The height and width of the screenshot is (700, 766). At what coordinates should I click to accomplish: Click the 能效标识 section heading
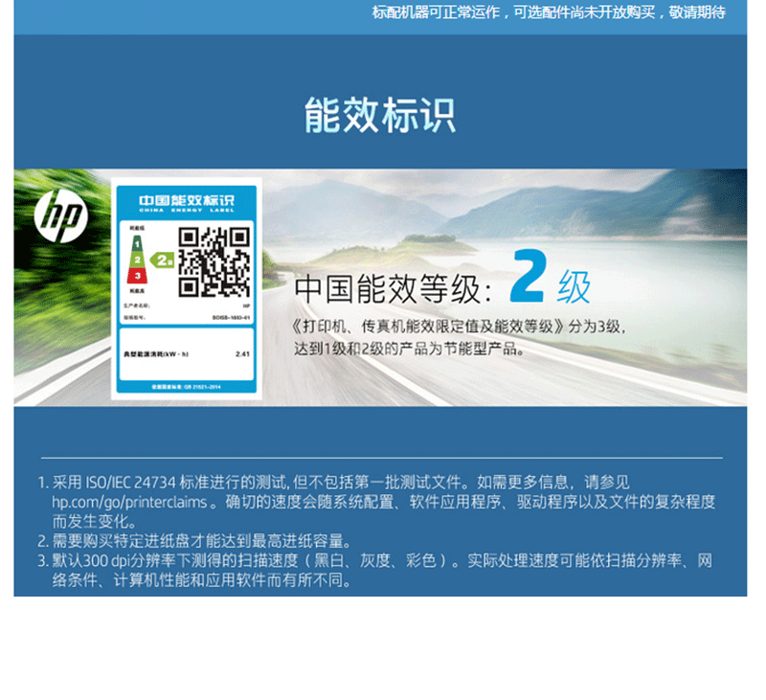coord(380,114)
